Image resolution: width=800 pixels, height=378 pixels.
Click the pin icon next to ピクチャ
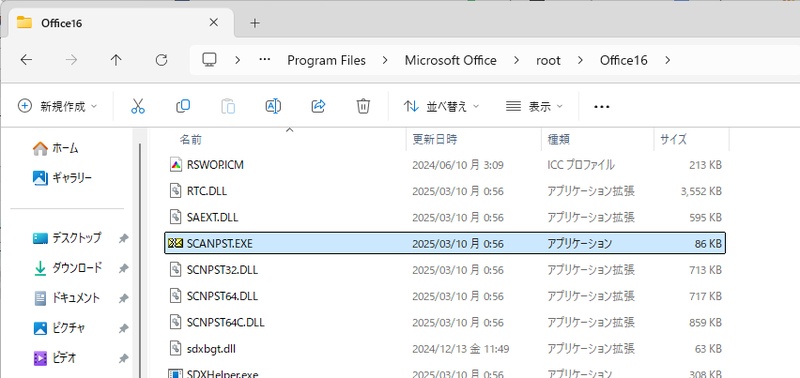coord(123,329)
